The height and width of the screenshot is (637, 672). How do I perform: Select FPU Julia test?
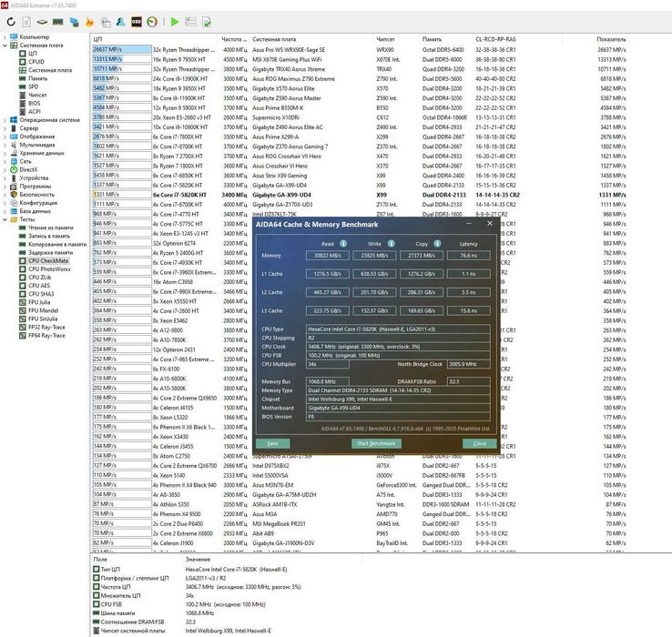pos(39,302)
